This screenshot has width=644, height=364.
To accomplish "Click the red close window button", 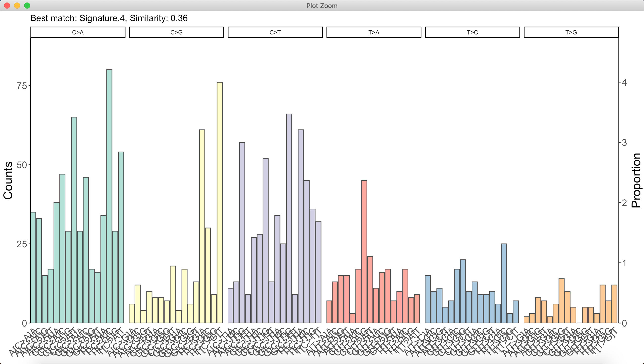I will [x=7, y=6].
